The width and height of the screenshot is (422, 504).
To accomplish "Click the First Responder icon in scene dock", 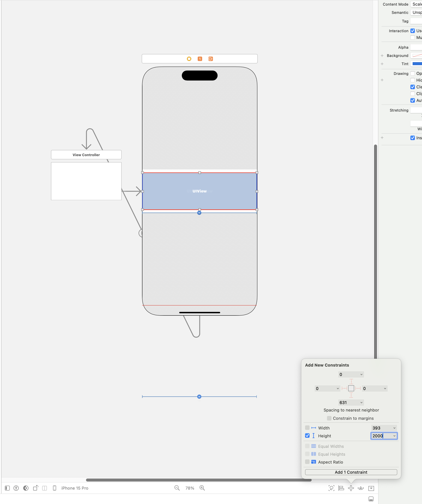I will click(200, 59).
